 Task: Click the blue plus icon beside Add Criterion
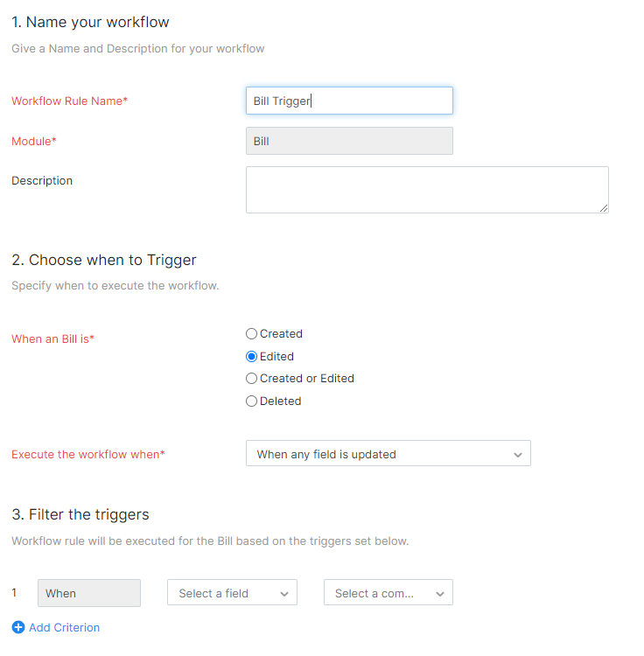click(x=18, y=627)
